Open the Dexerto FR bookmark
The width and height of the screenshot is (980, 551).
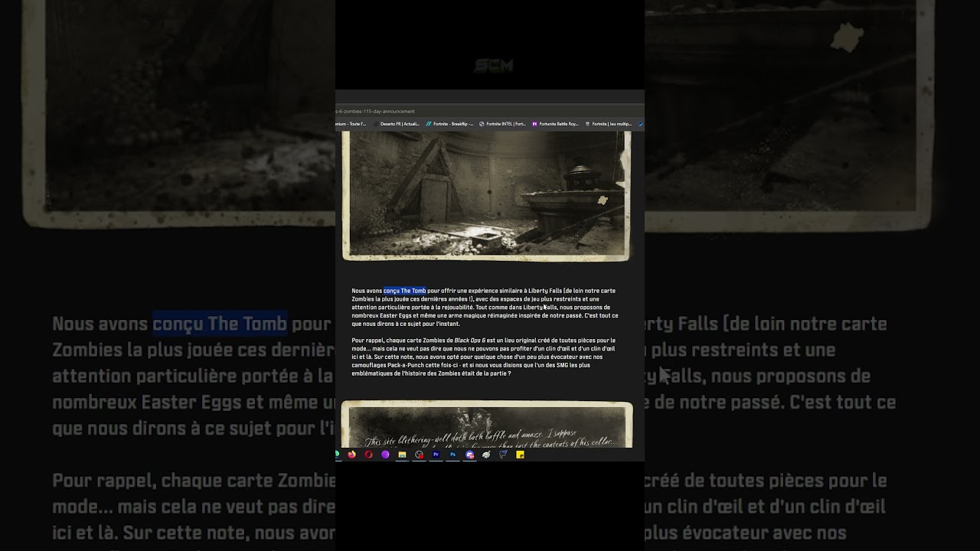coord(397,124)
